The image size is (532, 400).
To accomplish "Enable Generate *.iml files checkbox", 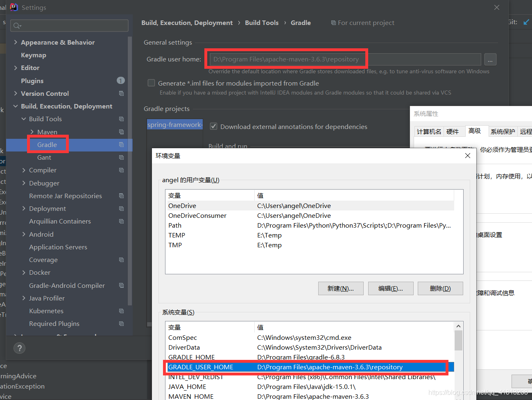I will (x=151, y=83).
